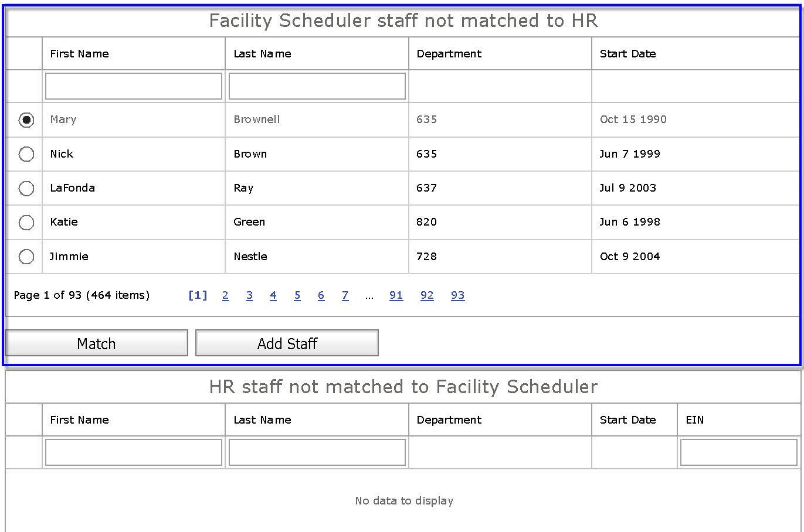Focus the HR staff Last Name filter field
This screenshot has width=804, height=532.
click(317, 452)
